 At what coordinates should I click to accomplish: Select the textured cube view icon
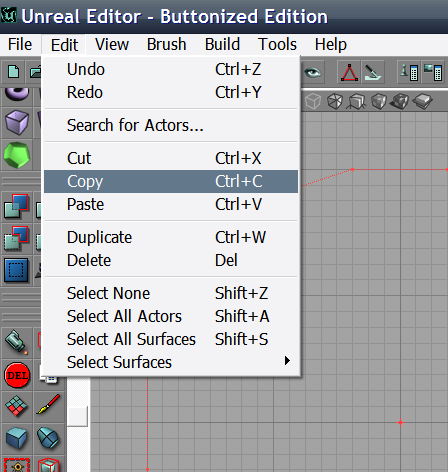(379, 101)
